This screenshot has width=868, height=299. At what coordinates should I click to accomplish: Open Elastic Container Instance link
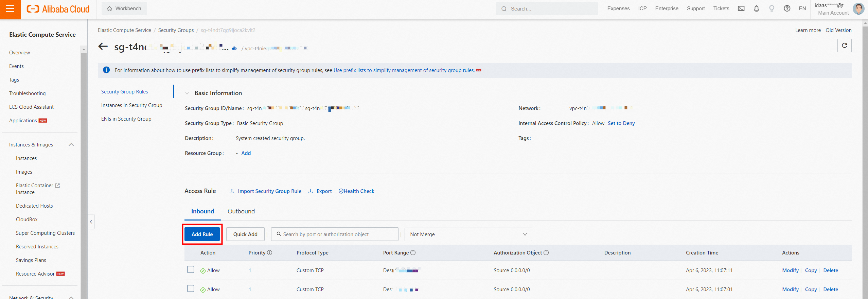point(38,189)
